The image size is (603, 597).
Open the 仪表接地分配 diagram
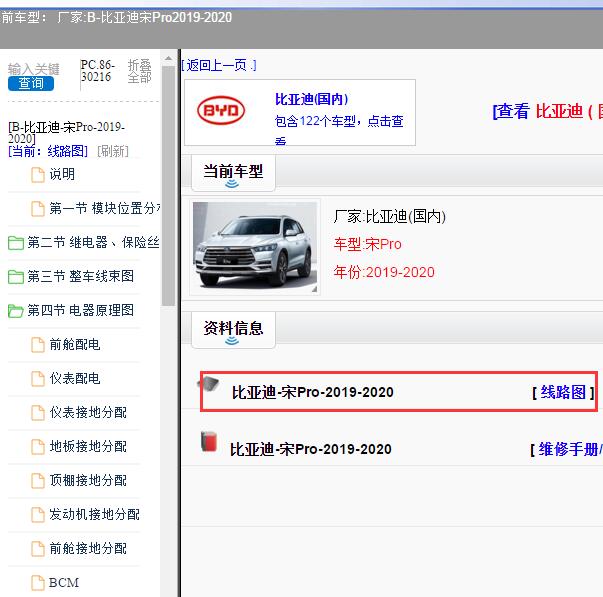88,412
